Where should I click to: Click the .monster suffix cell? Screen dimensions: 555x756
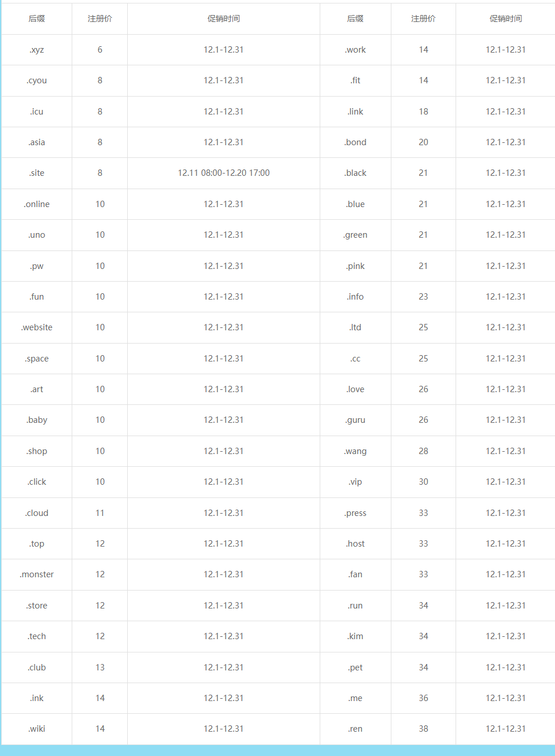[x=36, y=574]
